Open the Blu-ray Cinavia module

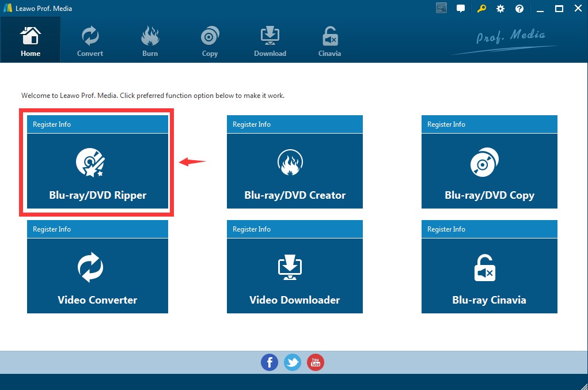click(x=489, y=276)
